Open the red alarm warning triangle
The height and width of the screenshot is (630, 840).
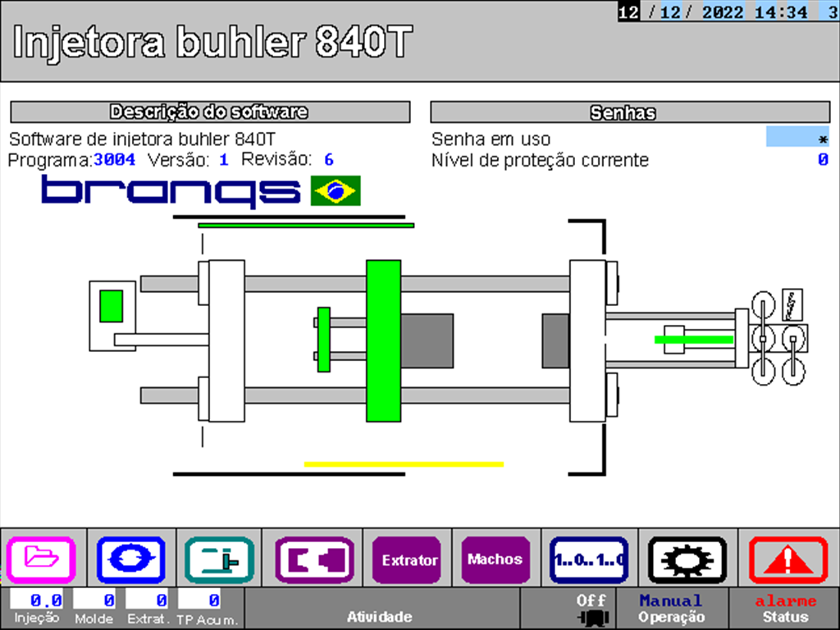pyautogui.click(x=786, y=559)
